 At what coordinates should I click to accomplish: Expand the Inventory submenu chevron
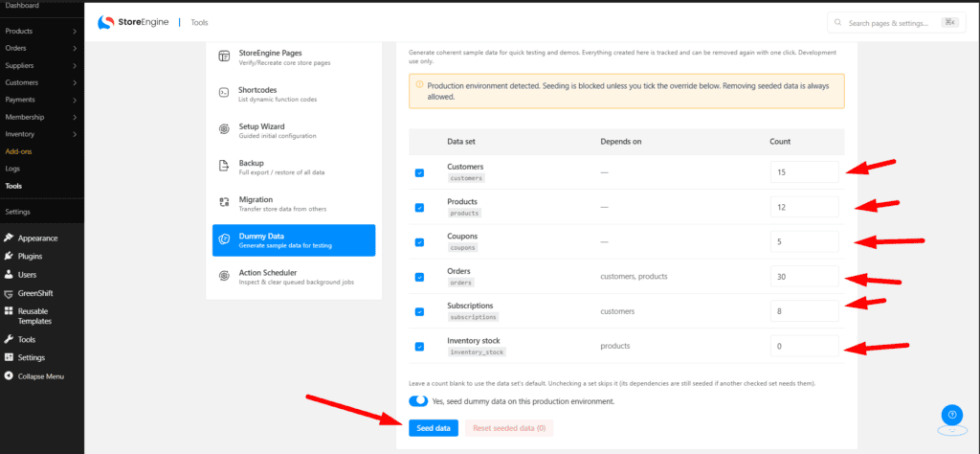coord(75,134)
